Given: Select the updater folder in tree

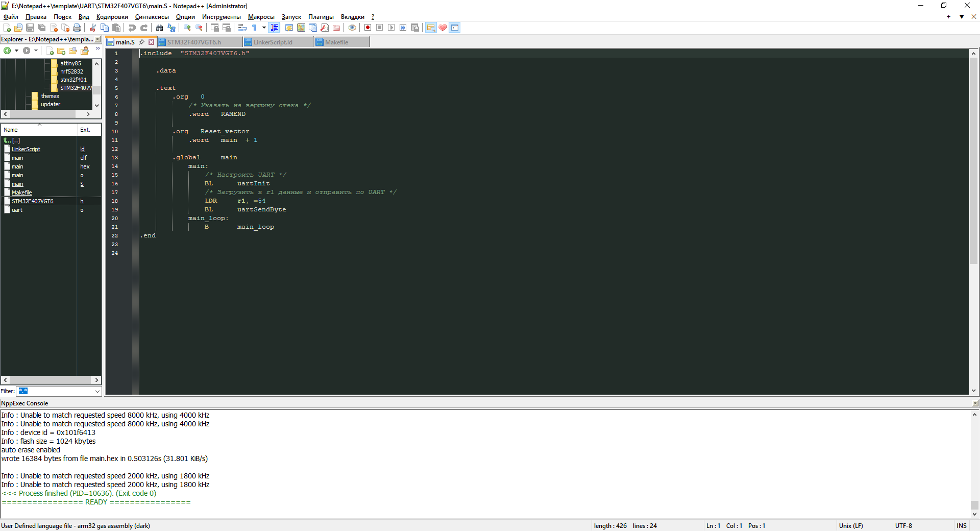Looking at the screenshot, I should click(x=51, y=104).
